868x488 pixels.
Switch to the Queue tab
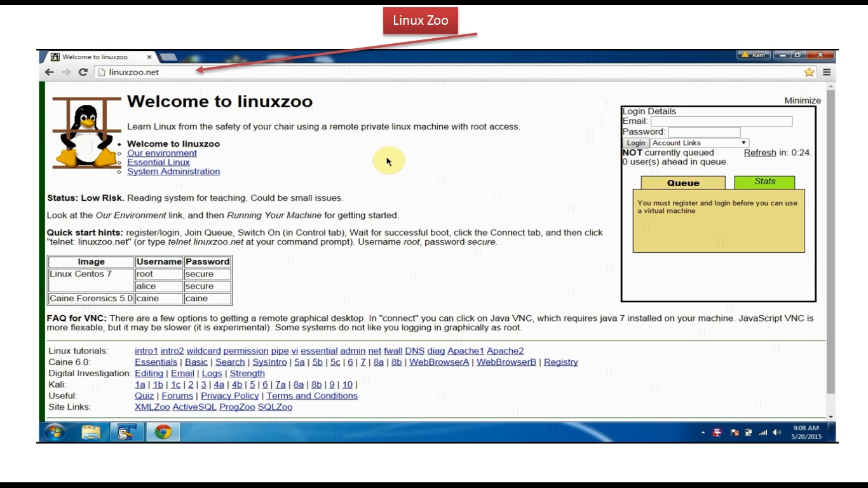point(683,183)
